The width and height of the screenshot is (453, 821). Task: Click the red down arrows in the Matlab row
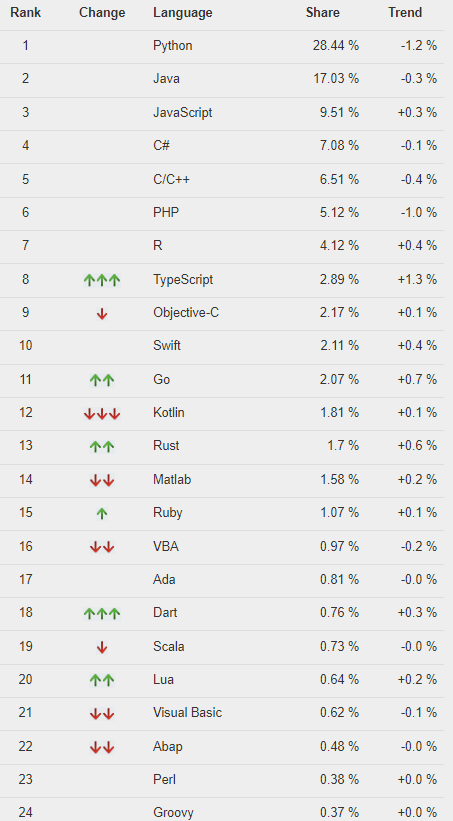[x=102, y=480]
